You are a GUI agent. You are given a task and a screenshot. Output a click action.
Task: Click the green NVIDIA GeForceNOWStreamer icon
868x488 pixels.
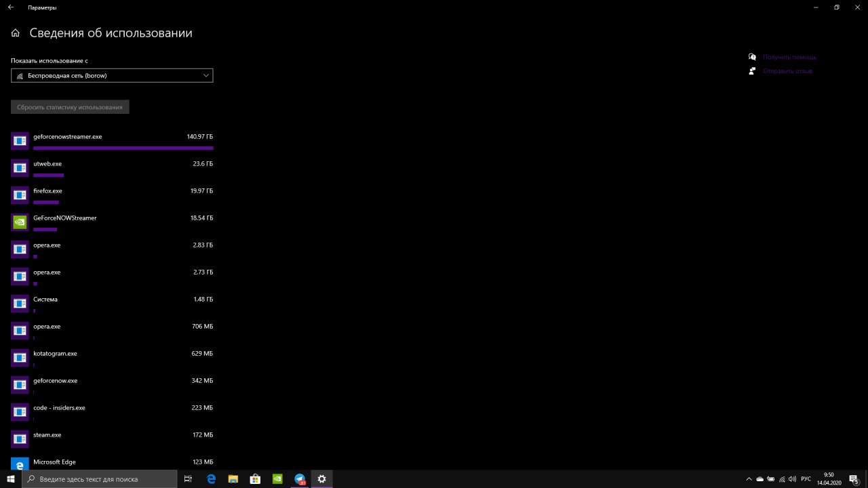pos(20,222)
